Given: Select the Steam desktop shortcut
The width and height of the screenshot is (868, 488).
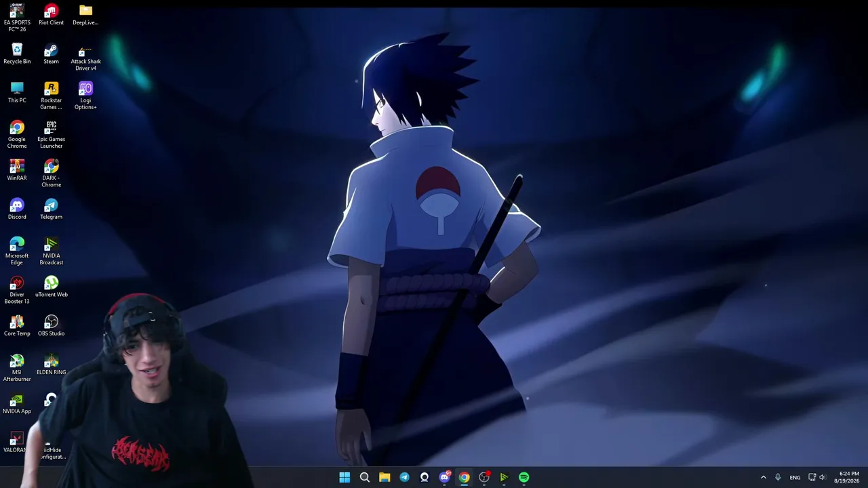Looking at the screenshot, I should pos(51,54).
